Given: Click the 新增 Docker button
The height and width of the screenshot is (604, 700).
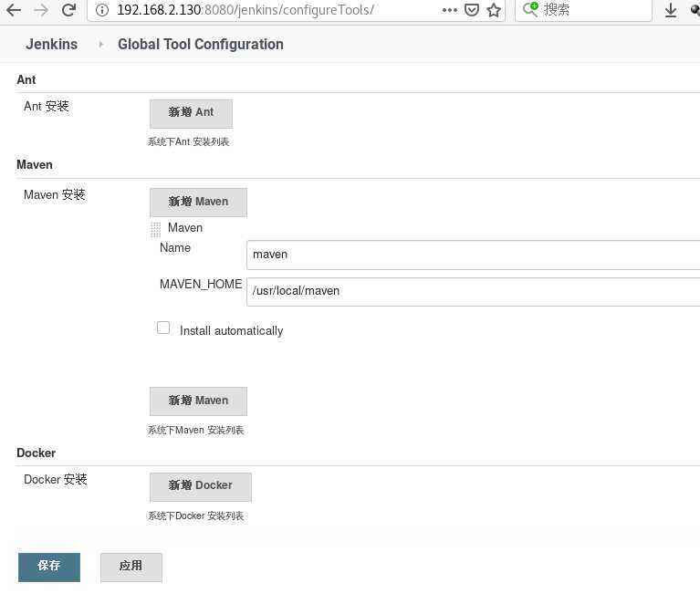Looking at the screenshot, I should (201, 486).
